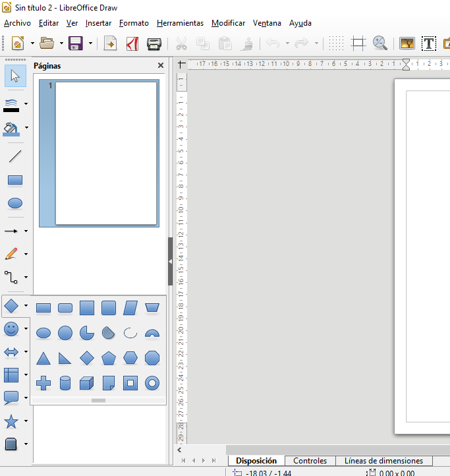Screen dimensions: 450x476
Task: Select the flowchart shapes tool
Action: [11, 375]
